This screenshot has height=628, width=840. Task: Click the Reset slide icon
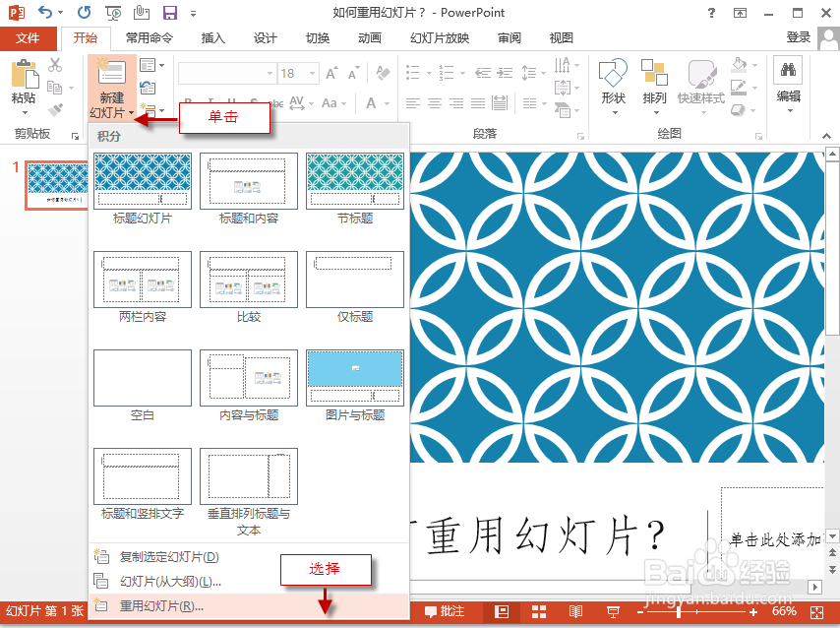[x=148, y=87]
